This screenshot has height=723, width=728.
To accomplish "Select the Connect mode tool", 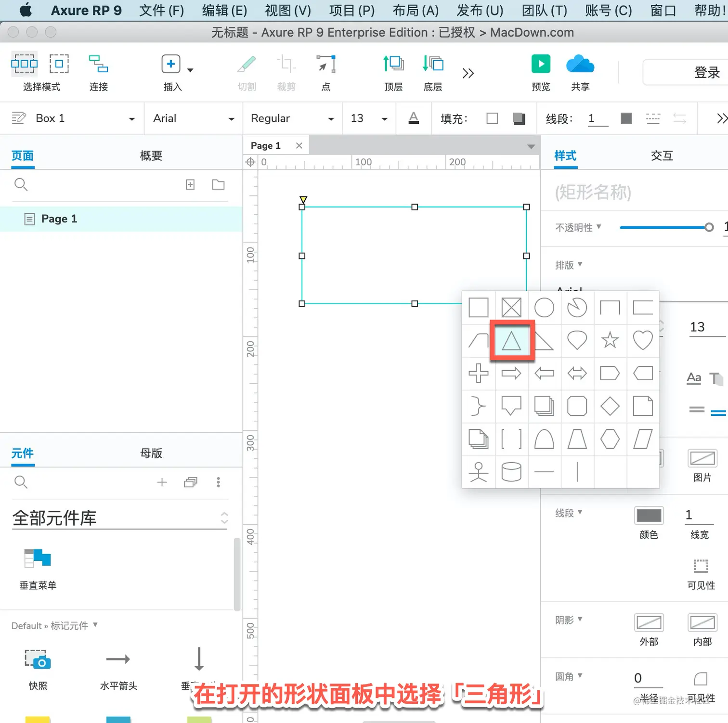I will pos(98,64).
